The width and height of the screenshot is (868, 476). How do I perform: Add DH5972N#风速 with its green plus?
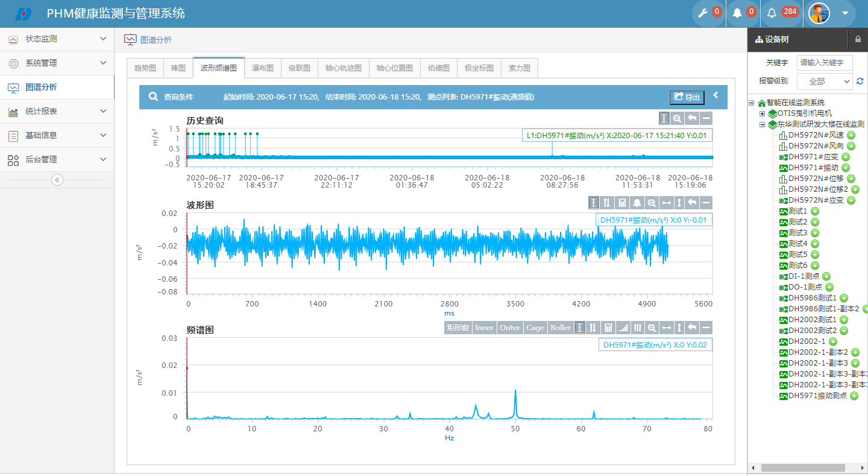(x=851, y=135)
